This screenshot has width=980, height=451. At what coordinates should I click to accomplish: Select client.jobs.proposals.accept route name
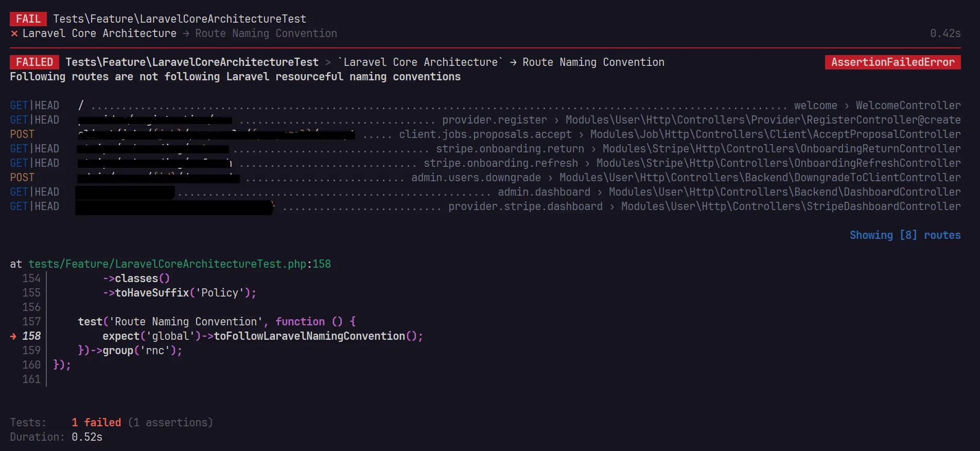click(x=485, y=134)
